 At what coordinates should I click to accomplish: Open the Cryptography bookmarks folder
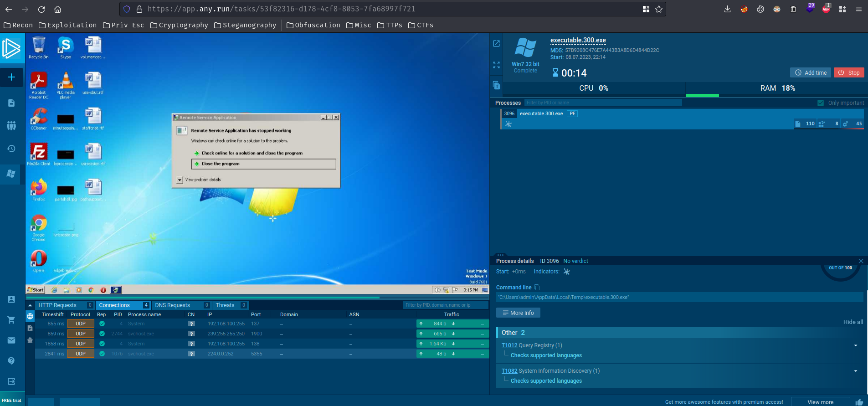pyautogui.click(x=179, y=25)
